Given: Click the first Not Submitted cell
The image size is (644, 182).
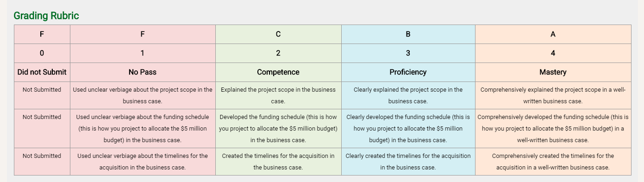Looking at the screenshot, I should click(x=42, y=95).
